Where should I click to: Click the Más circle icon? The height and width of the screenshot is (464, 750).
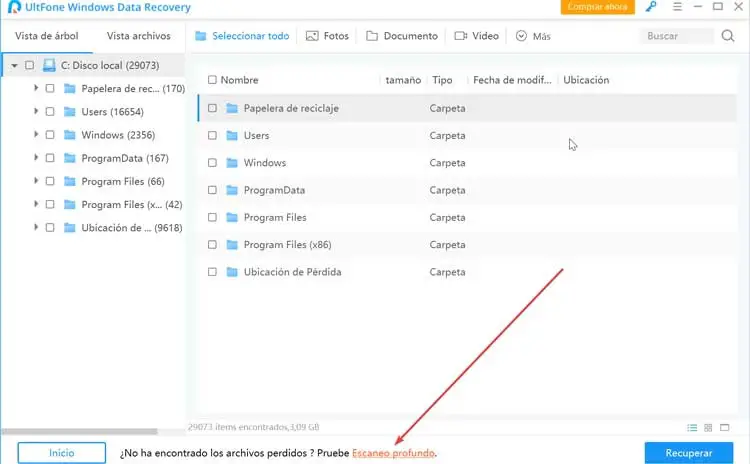pos(521,36)
